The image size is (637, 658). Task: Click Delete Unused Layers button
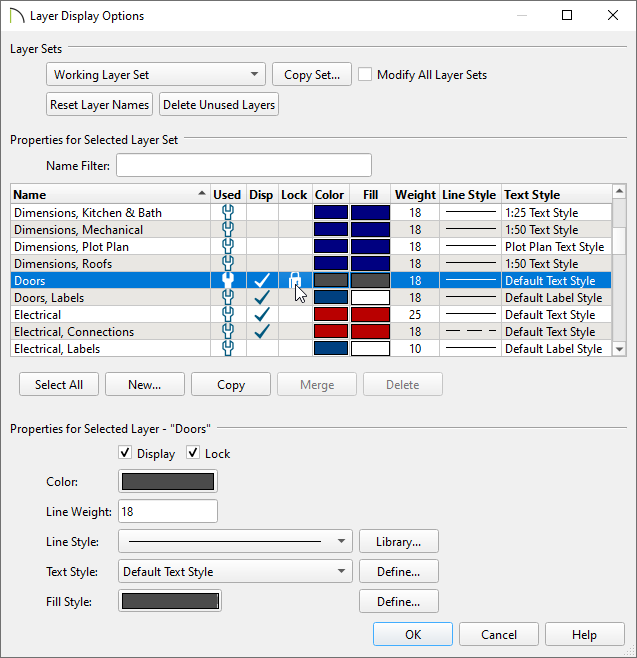pyautogui.click(x=219, y=104)
